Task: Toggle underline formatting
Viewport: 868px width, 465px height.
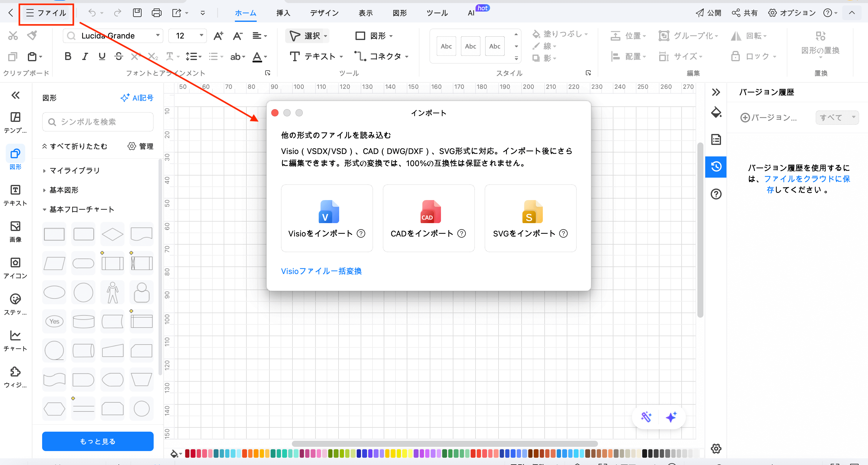Action: [x=102, y=56]
